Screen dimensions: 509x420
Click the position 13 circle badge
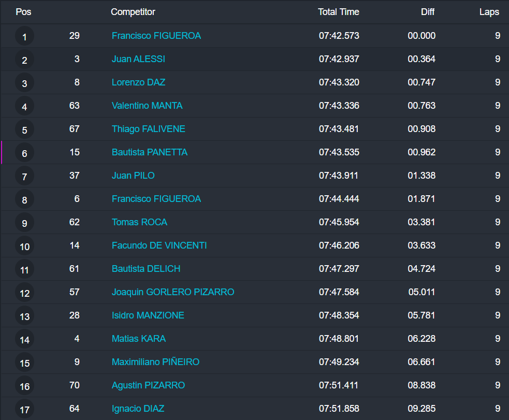tap(24, 316)
